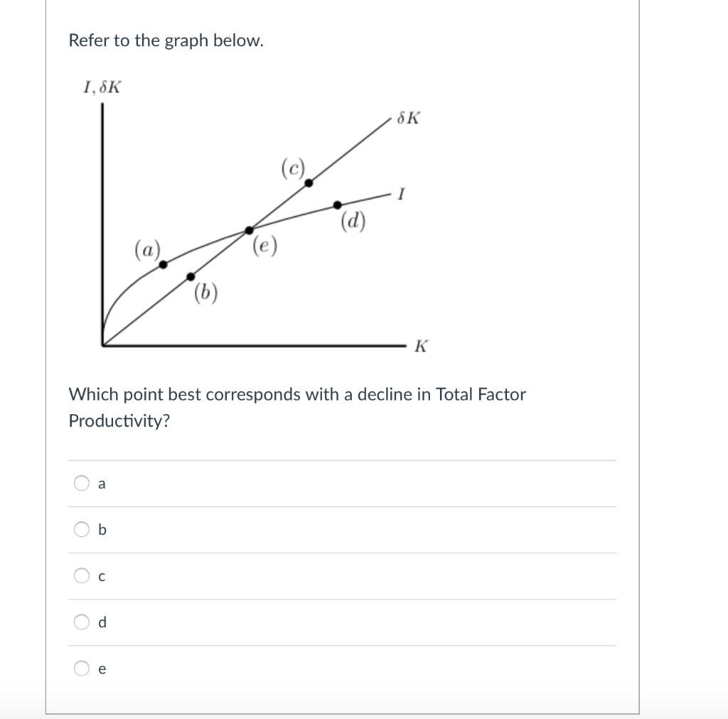The image size is (728, 719).
Task: Select the radio button for answer d
Action: click(x=81, y=622)
